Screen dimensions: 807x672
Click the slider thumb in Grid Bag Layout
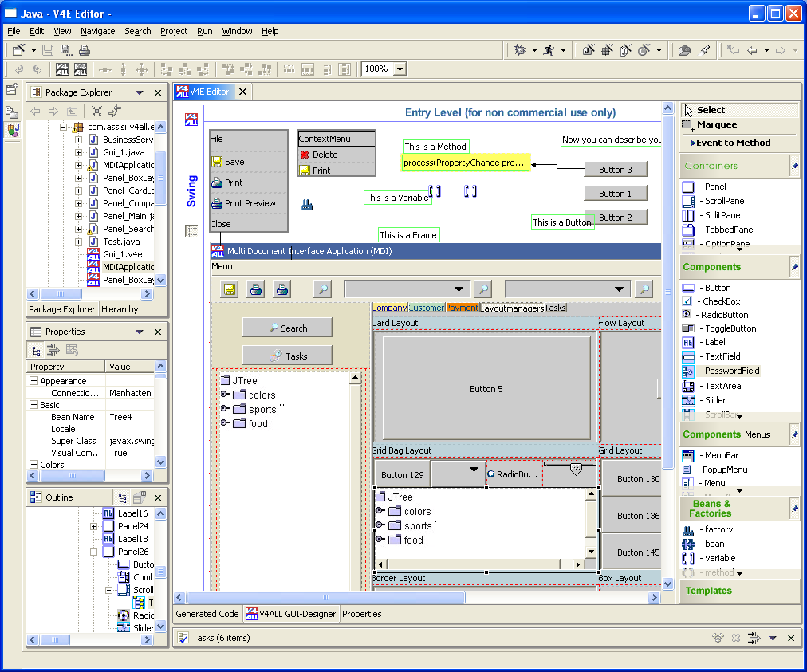tap(576, 470)
